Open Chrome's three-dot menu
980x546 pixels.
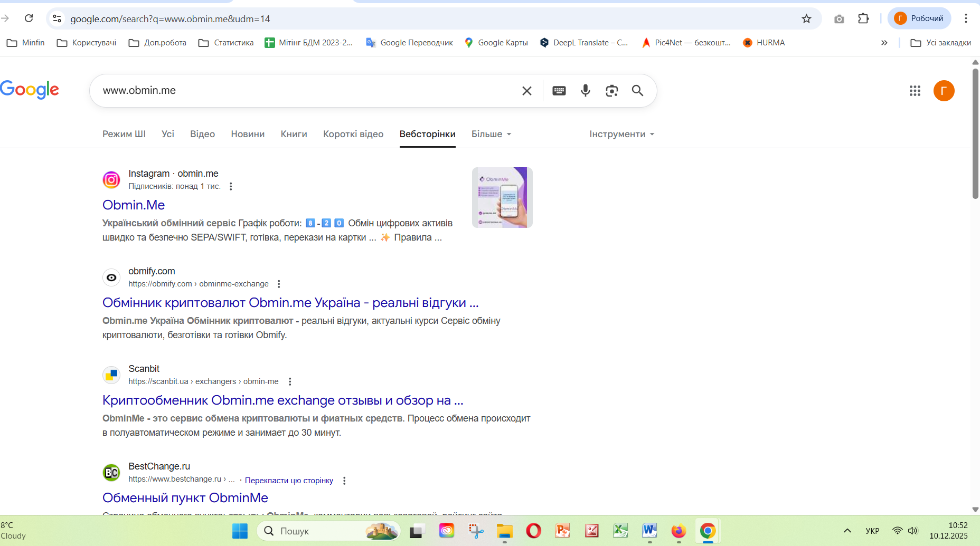tap(966, 18)
